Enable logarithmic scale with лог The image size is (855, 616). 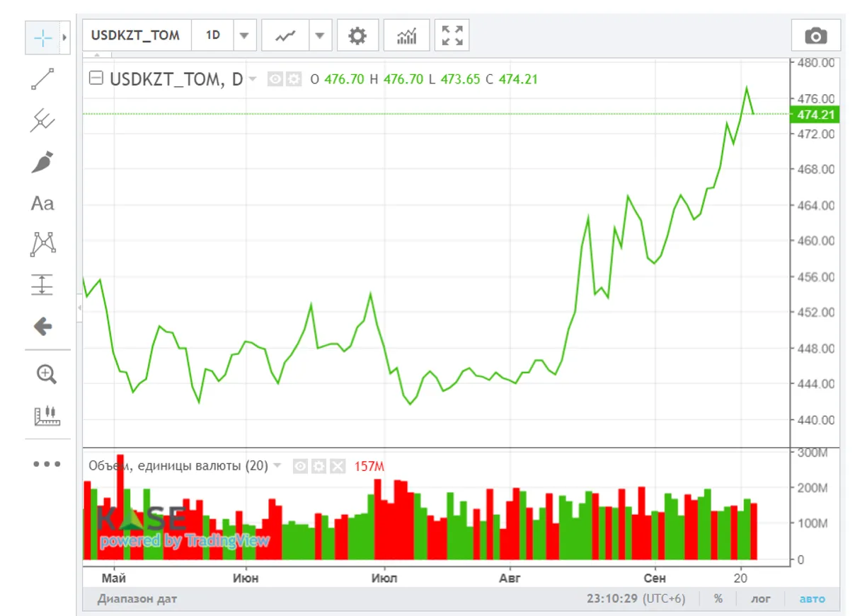[761, 599]
